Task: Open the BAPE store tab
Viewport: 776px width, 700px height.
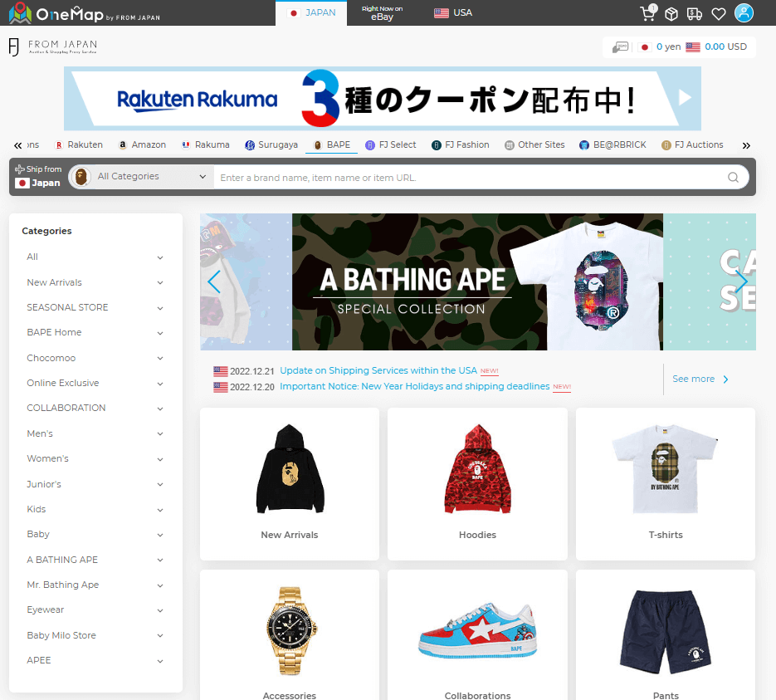Action: pos(332,145)
